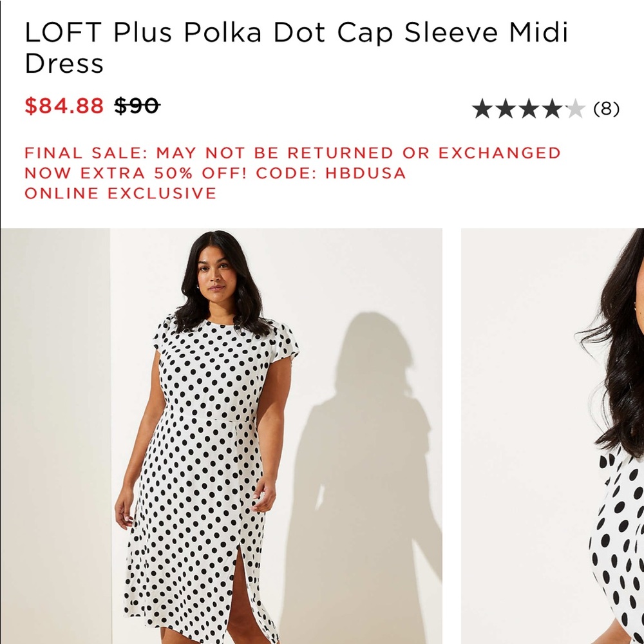The width and height of the screenshot is (644, 644).
Task: Click the fourth rating star
Action: tap(553, 109)
